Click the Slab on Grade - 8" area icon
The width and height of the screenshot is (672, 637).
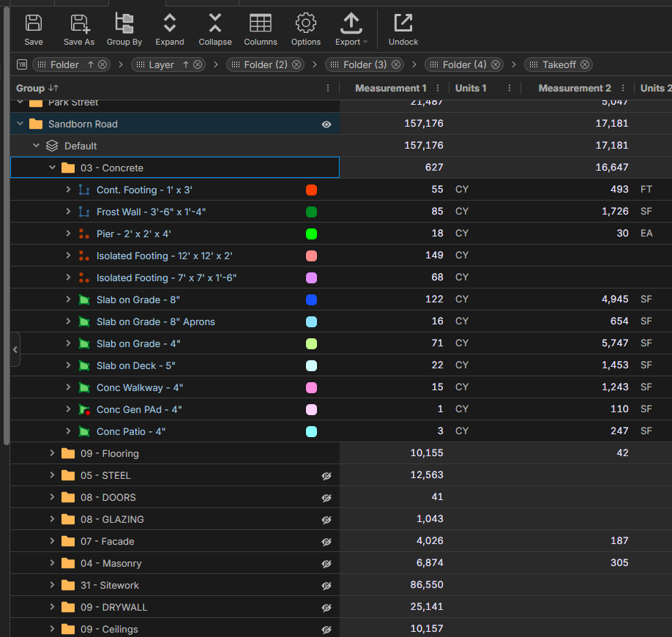(84, 300)
